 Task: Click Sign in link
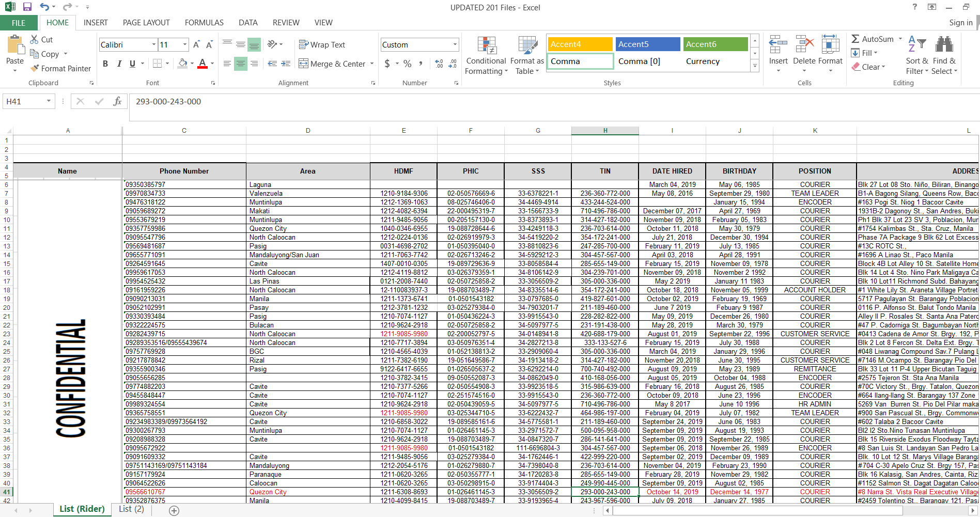click(x=960, y=23)
